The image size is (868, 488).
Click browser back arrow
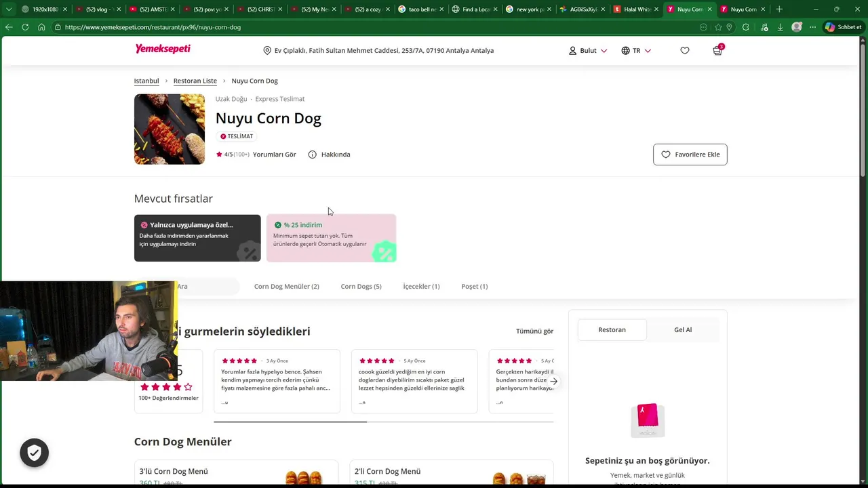click(x=9, y=27)
